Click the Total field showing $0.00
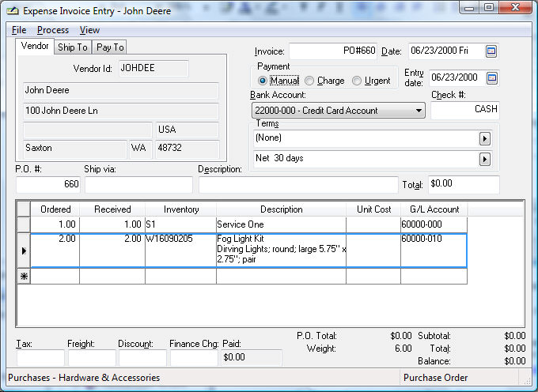Viewport: 538px width, 392px height. 464,184
